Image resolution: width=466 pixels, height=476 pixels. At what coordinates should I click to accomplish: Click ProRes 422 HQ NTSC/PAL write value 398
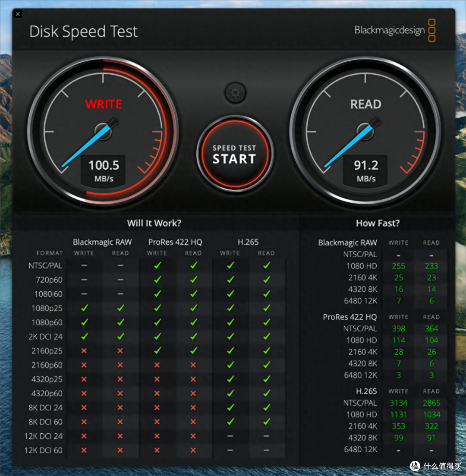click(399, 328)
